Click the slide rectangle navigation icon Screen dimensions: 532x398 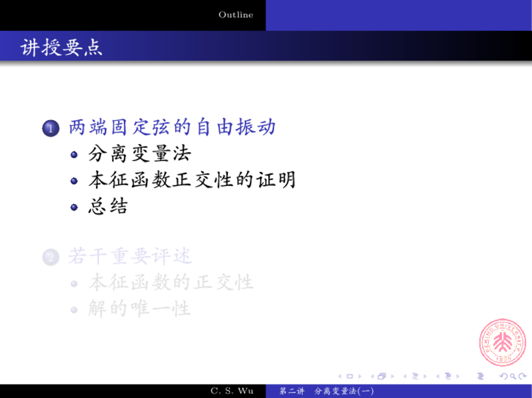[350, 376]
